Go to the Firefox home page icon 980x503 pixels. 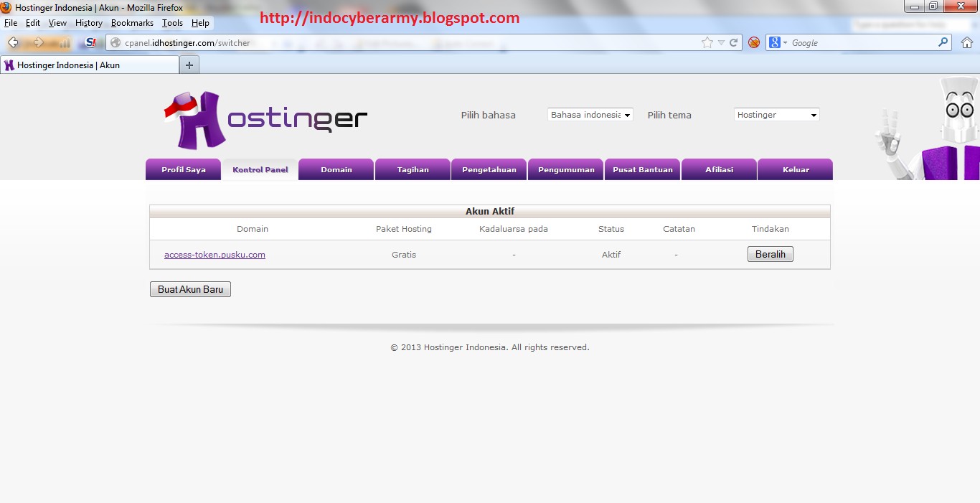967,43
